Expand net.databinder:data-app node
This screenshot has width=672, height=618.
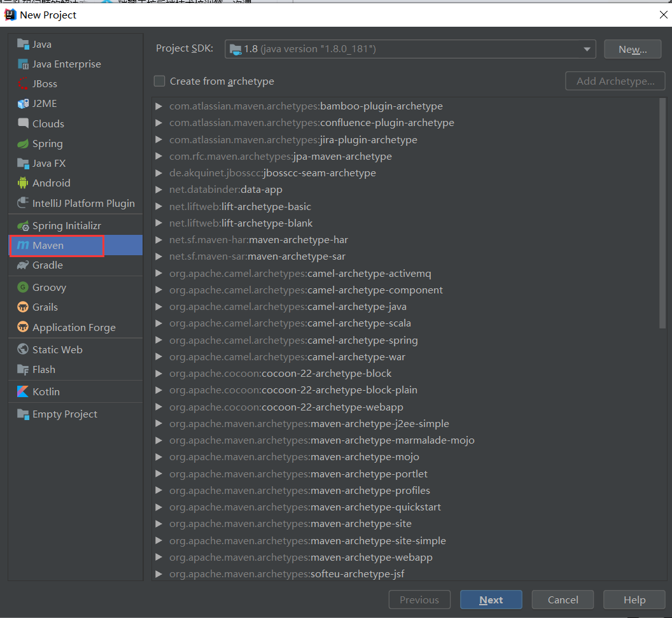coord(158,190)
